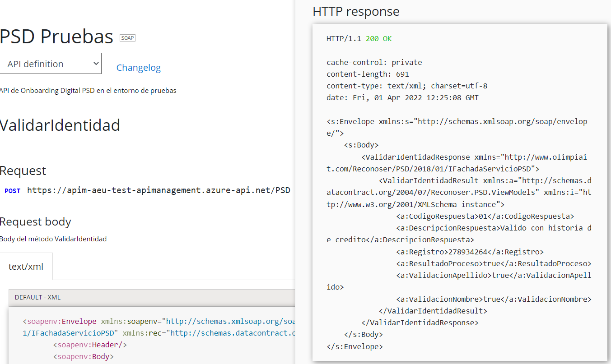Click the Body del método ValidarIdentidad description

point(53,239)
